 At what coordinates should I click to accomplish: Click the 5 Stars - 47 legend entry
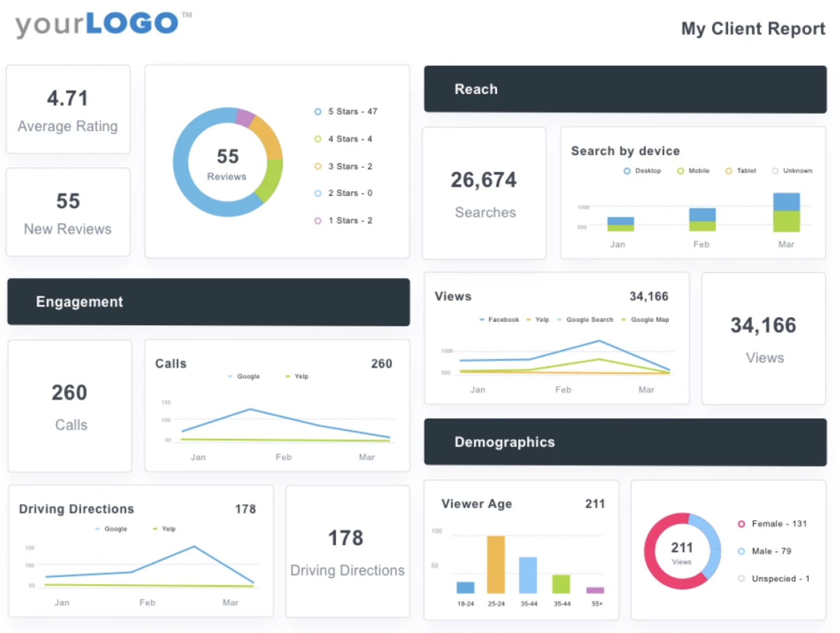click(346, 112)
